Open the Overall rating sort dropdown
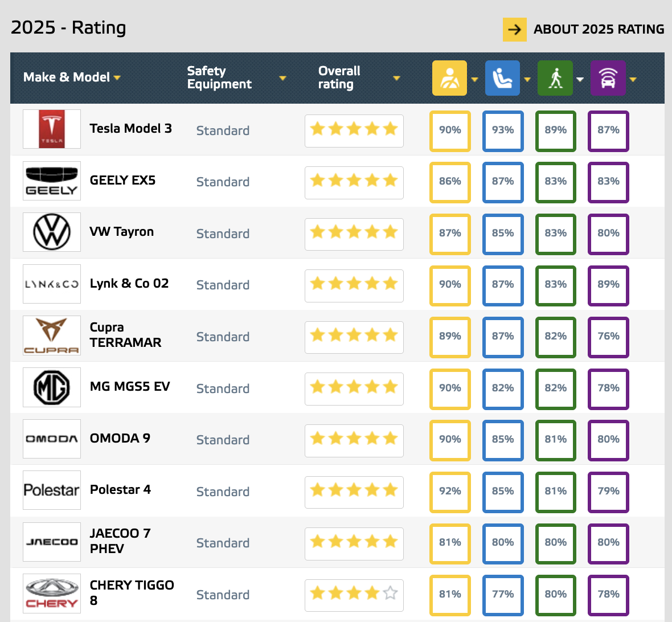 point(396,78)
